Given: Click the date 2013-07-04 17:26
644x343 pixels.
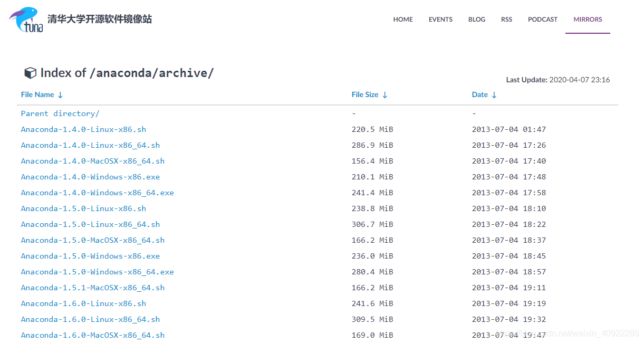Looking at the screenshot, I should pyautogui.click(x=509, y=145).
